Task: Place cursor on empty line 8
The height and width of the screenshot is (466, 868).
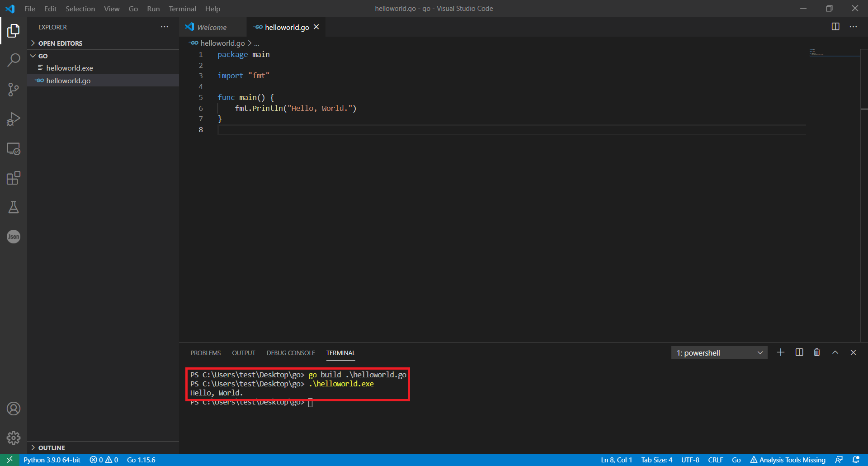Action: [511, 130]
